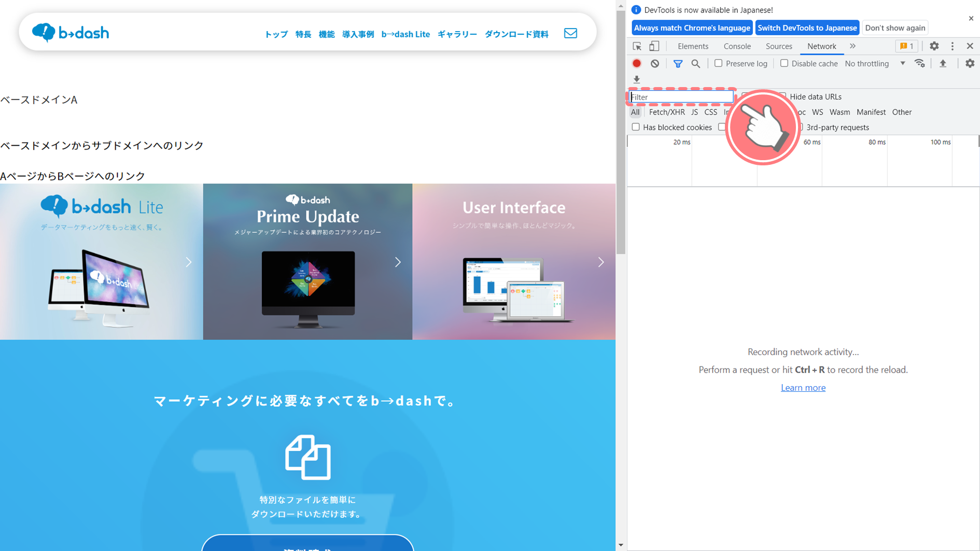Enable the Preserve log checkbox
The width and height of the screenshot is (980, 551).
[718, 63]
